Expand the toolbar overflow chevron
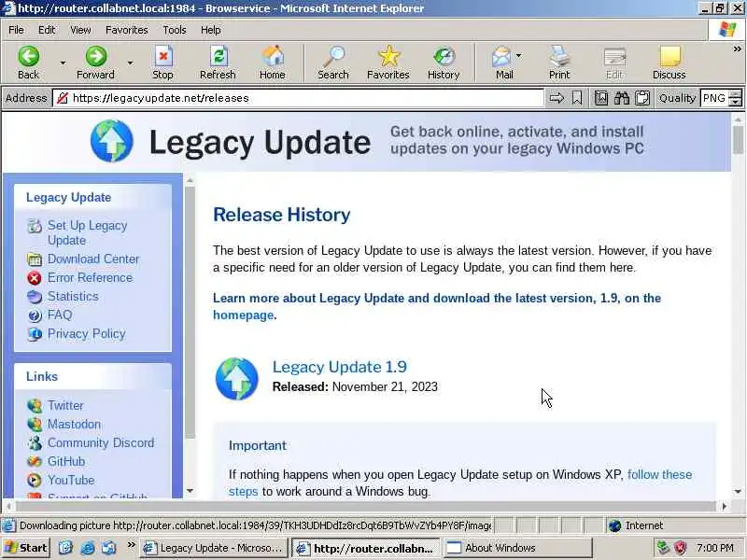This screenshot has width=747, height=560. [x=737, y=49]
